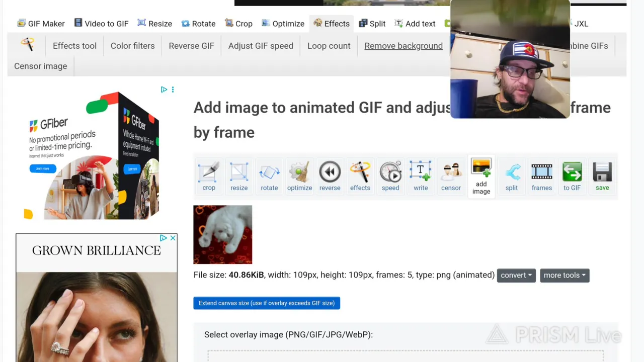Open the reverse tool
The image size is (644, 362).
coord(330,176)
